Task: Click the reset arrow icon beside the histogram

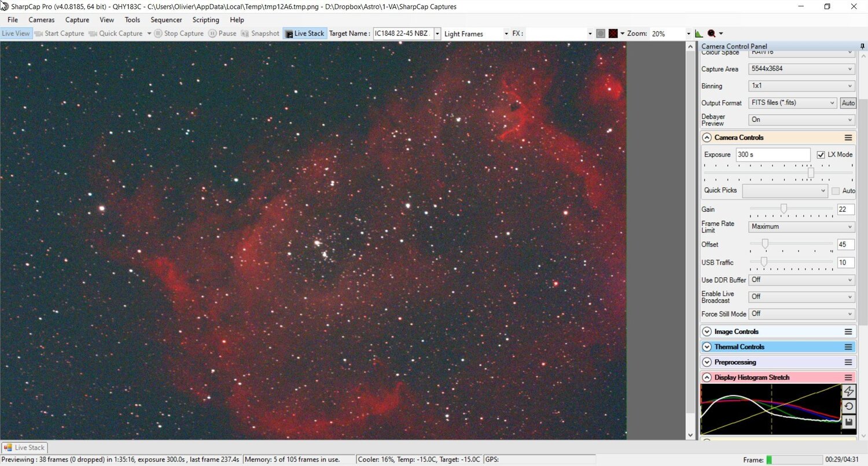Action: coord(849,406)
